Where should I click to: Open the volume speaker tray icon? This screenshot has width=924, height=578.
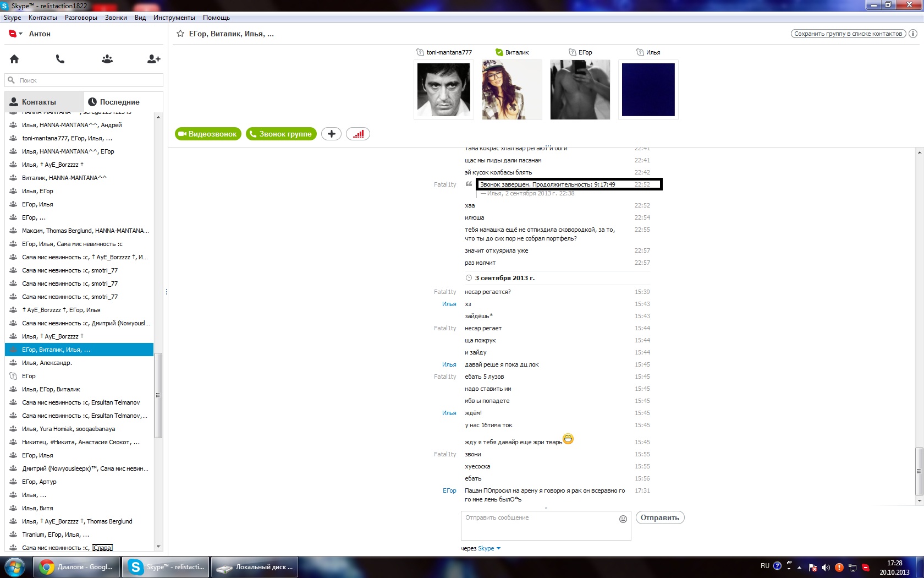826,568
